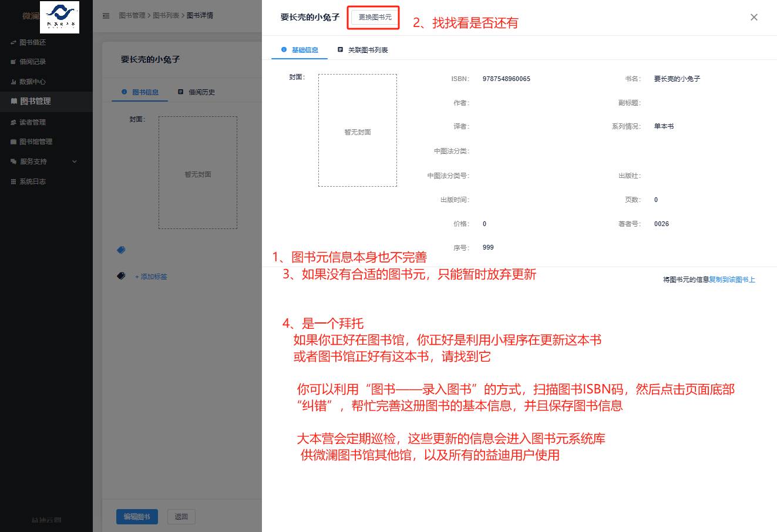The height and width of the screenshot is (532, 777).
Task: Click 图书列表 in the breadcrumb
Action: click(x=166, y=15)
